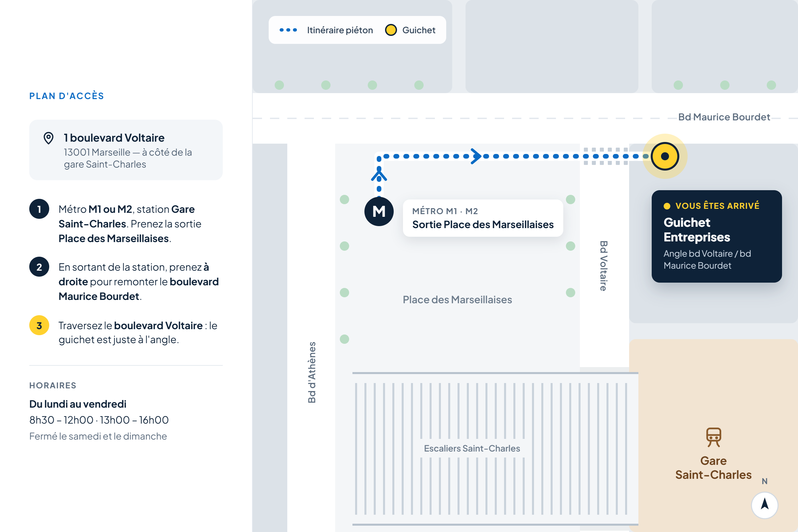Click the Escaliers Saint-Charles label
Image resolution: width=798 pixels, height=532 pixels.
[x=472, y=448]
